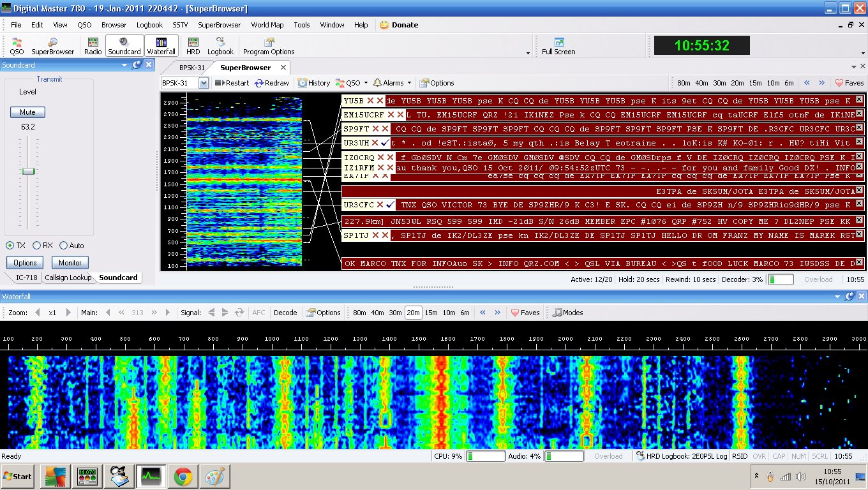Switch to Full Screen mode
This screenshot has width=868, height=490.
pos(558,46)
